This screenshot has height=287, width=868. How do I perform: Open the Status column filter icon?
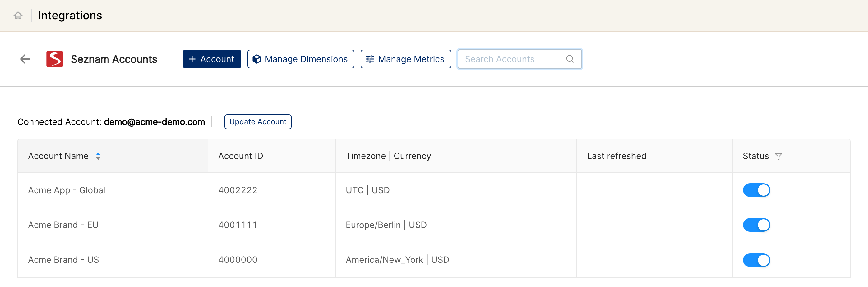click(x=778, y=157)
